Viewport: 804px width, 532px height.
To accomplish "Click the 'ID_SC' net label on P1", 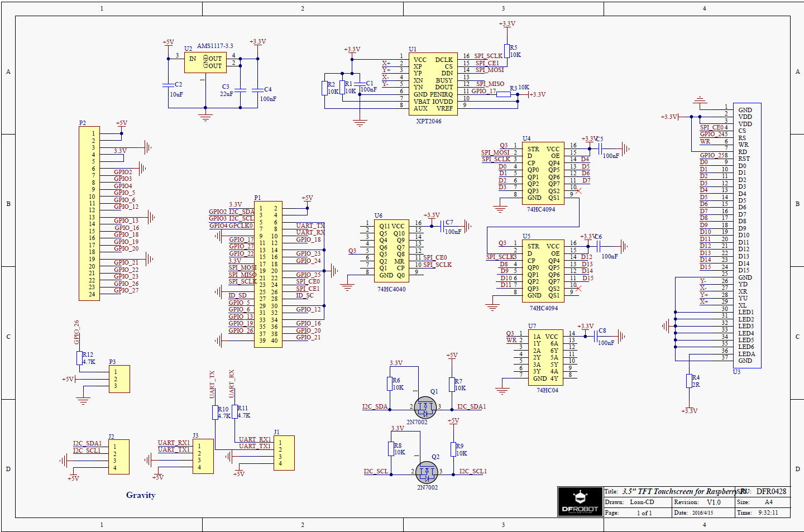I will coord(305,295).
